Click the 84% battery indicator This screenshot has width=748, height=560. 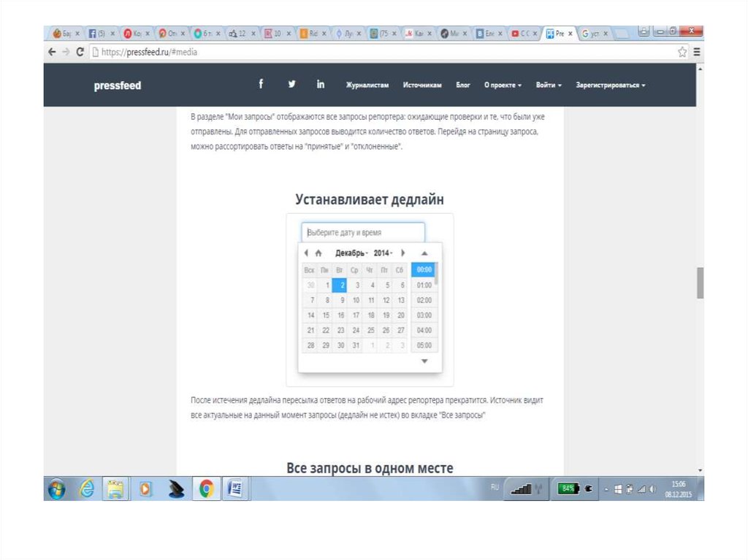tap(568, 488)
